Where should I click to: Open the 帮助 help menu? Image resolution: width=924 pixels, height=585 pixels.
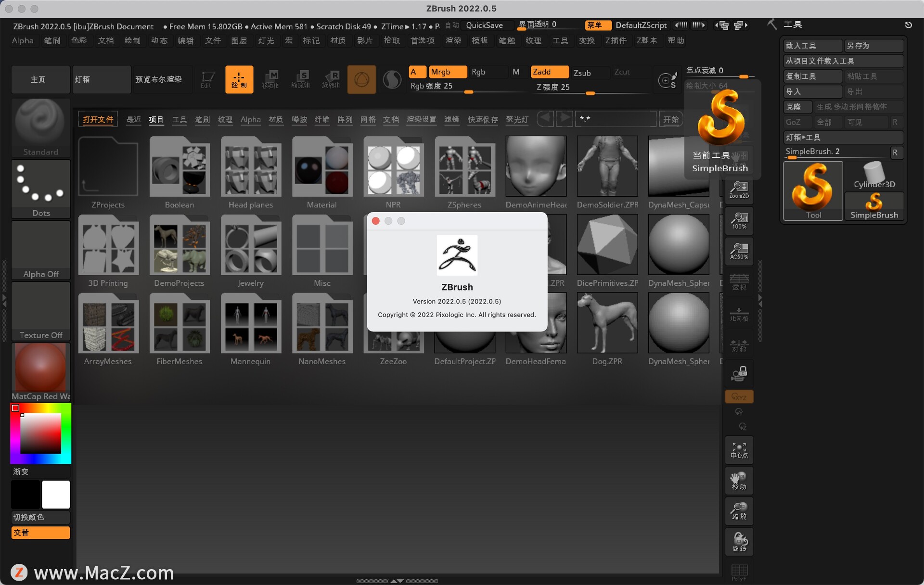(x=676, y=40)
